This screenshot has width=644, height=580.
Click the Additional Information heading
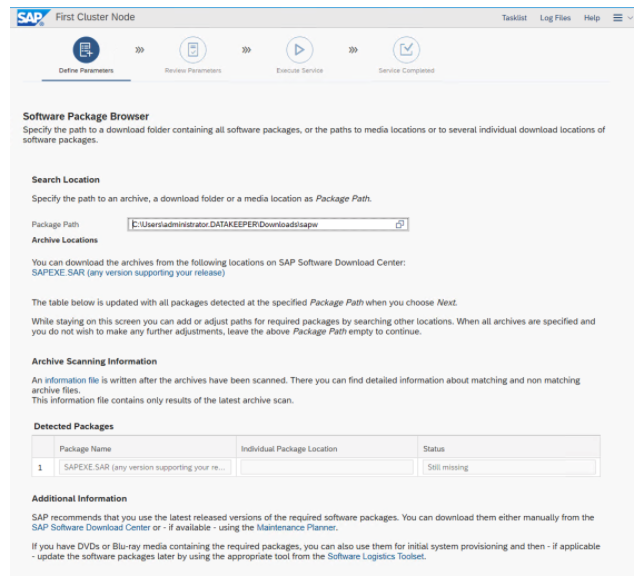click(79, 499)
